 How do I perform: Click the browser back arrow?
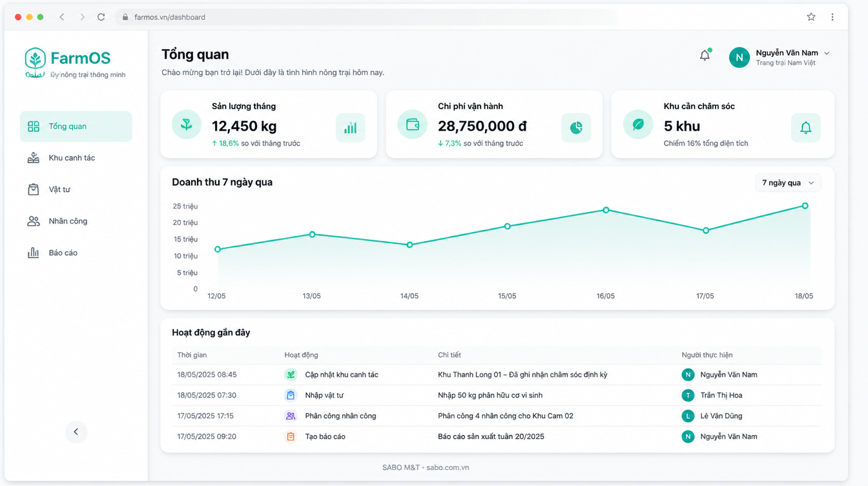click(62, 17)
